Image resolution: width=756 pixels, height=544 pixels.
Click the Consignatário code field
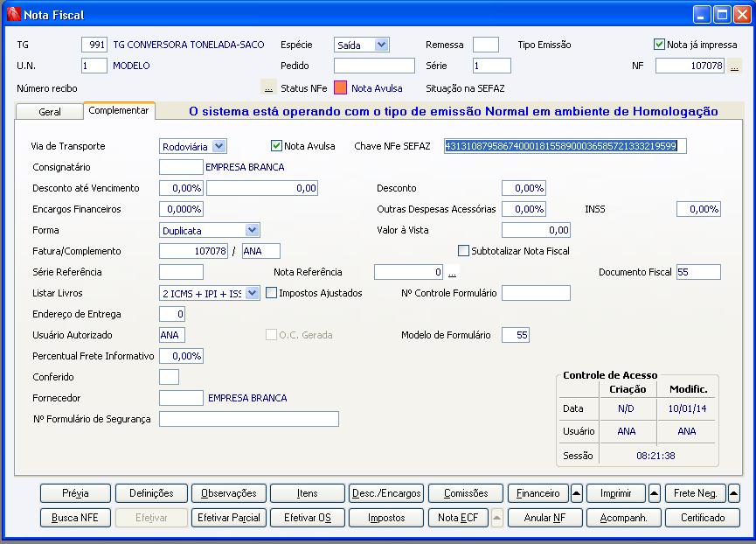pyautogui.click(x=181, y=167)
